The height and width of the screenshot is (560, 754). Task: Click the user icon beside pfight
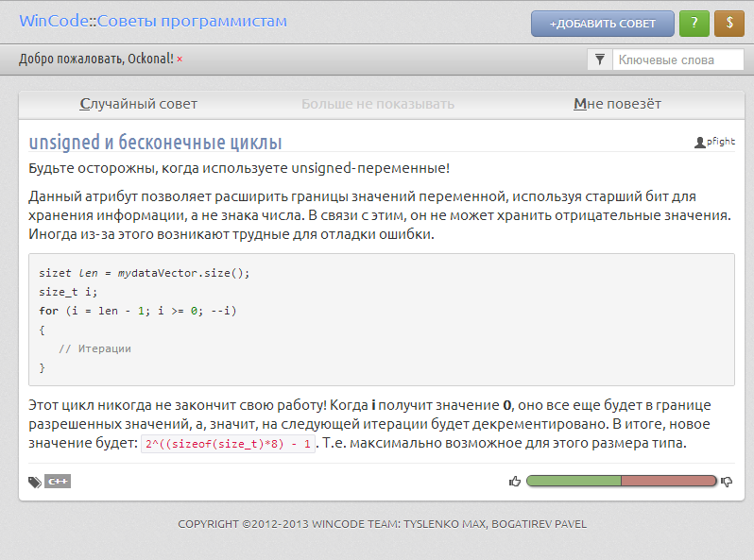[699, 143]
